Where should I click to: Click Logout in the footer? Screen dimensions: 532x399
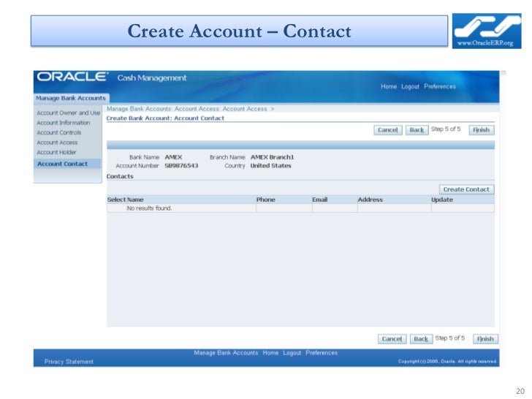[x=292, y=353]
